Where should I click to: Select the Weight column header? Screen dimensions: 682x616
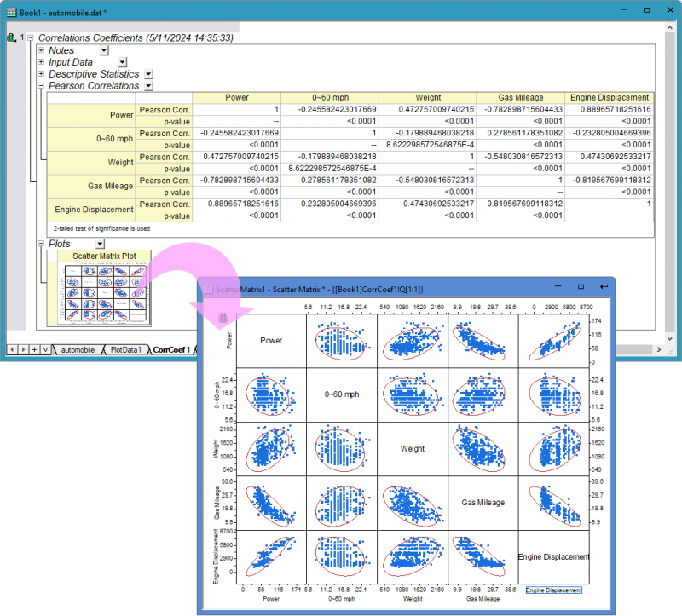click(x=428, y=97)
